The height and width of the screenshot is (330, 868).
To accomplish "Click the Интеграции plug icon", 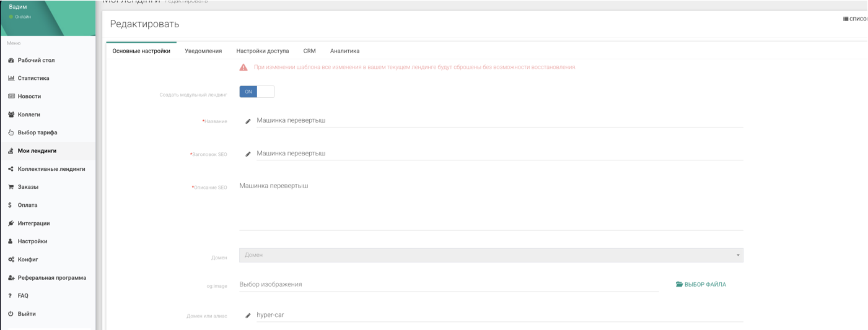I will [11, 224].
